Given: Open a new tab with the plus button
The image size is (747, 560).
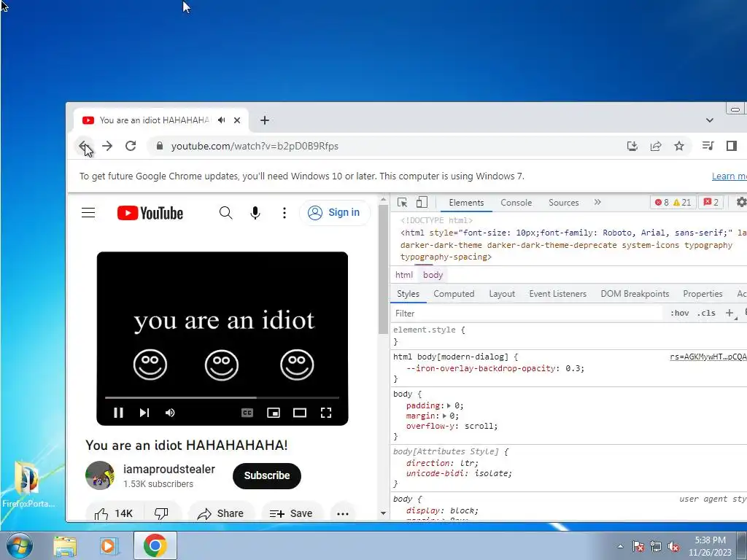Looking at the screenshot, I should pos(265,120).
